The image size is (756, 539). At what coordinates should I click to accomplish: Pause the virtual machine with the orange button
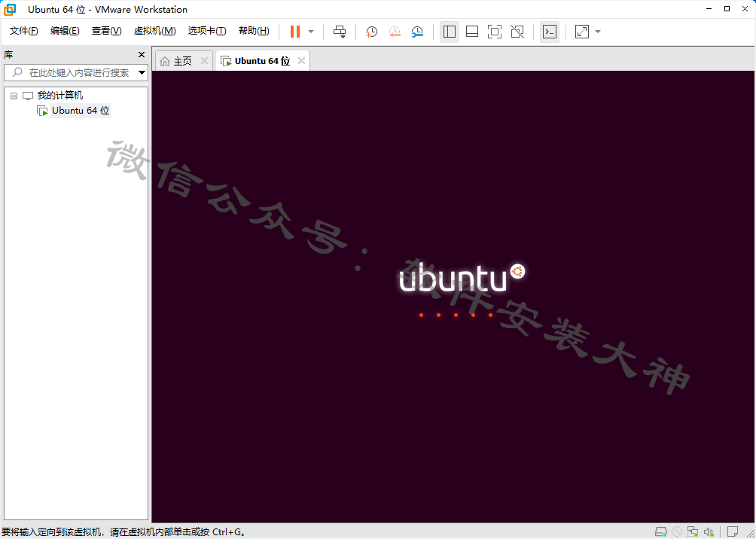click(294, 32)
